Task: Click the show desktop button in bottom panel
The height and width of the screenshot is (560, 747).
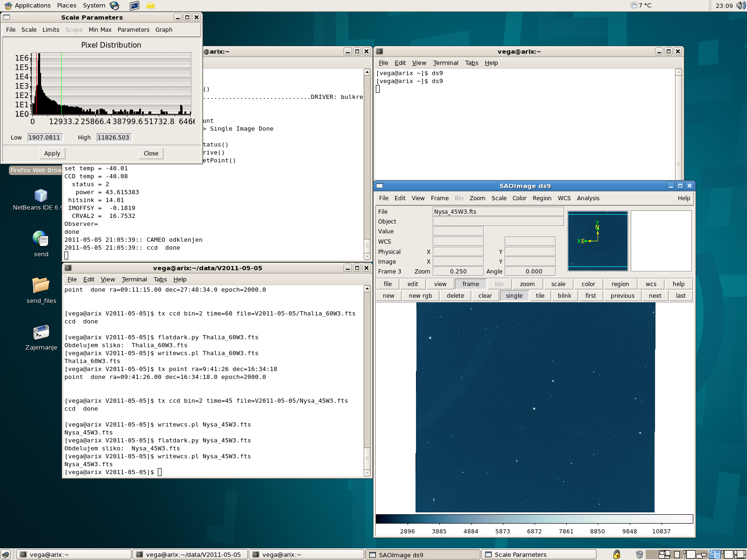Action: click(x=6, y=554)
